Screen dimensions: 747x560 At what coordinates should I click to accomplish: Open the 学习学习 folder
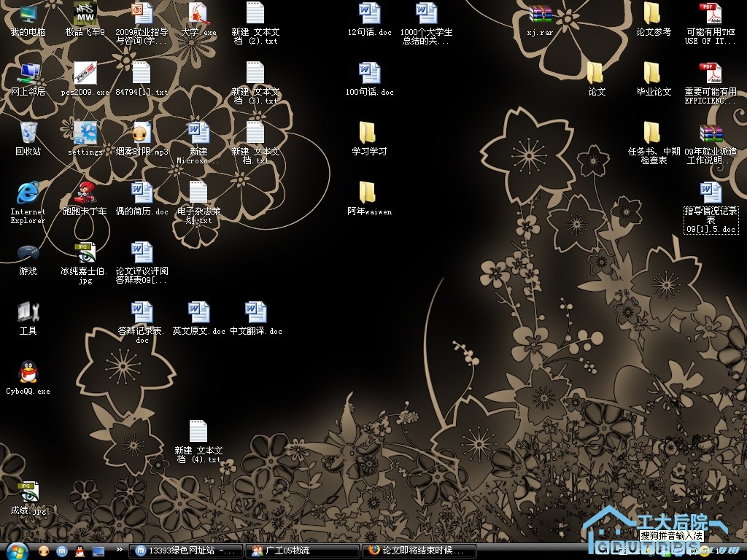(x=368, y=134)
